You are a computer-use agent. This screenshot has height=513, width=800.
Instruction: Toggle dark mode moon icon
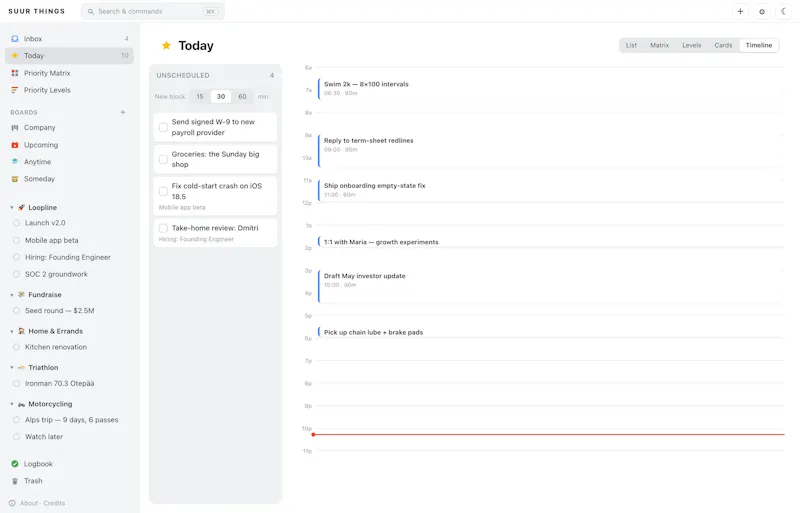click(784, 11)
